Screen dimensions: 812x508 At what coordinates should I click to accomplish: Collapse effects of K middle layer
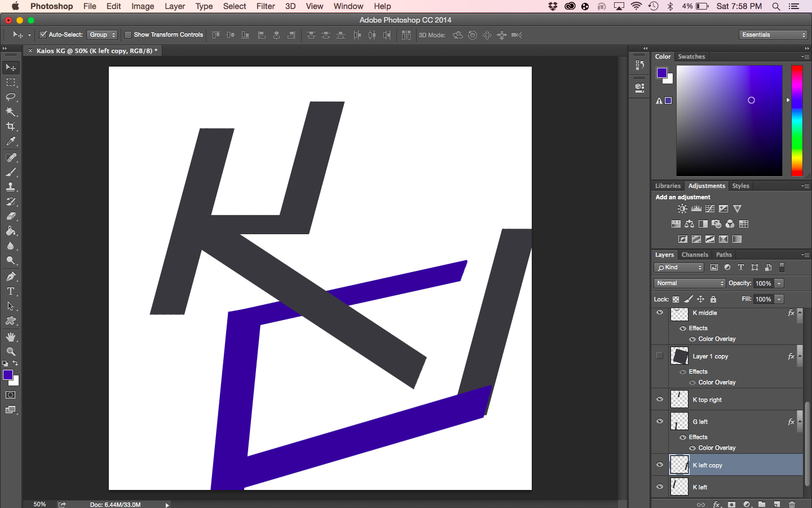point(800,314)
